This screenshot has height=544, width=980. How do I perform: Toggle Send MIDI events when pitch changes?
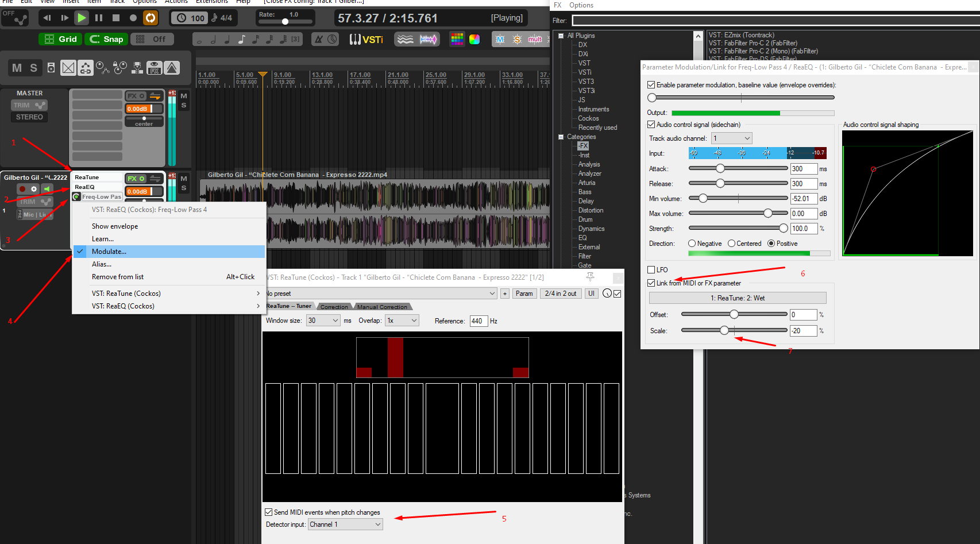pyautogui.click(x=268, y=512)
